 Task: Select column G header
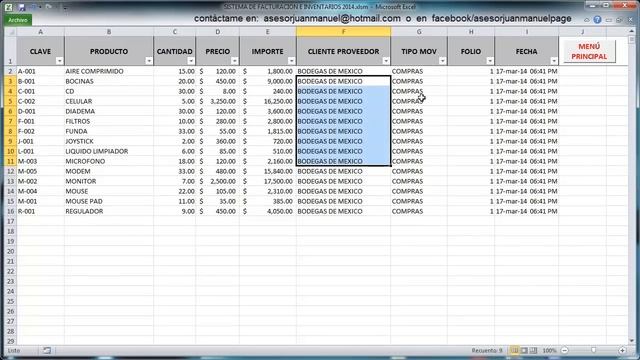coord(419,32)
